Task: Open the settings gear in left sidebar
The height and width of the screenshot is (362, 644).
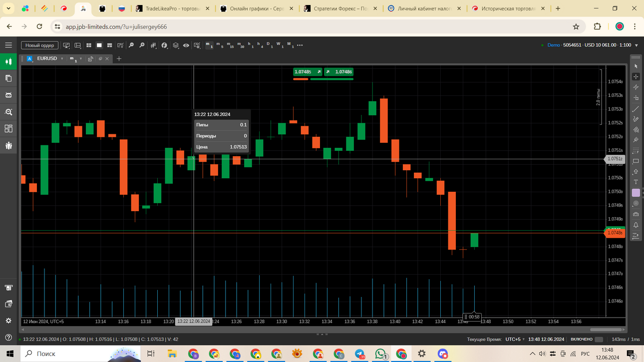Action: (x=8, y=321)
